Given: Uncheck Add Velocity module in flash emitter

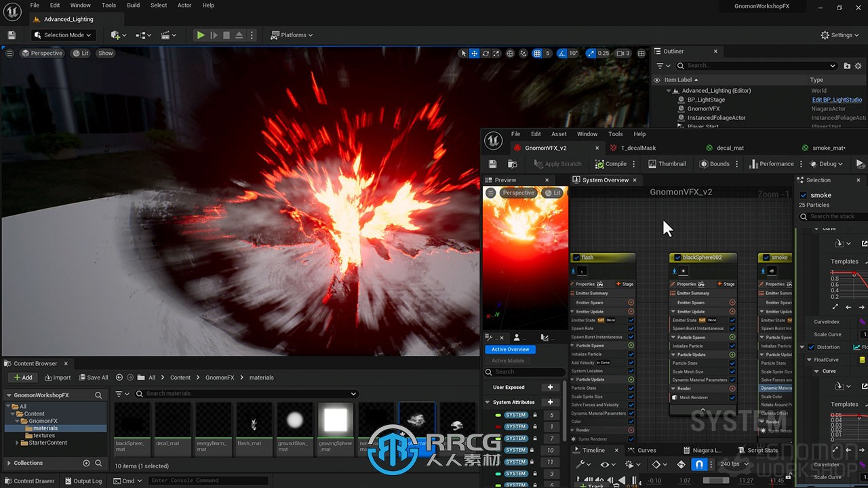Looking at the screenshot, I should click(x=631, y=363).
